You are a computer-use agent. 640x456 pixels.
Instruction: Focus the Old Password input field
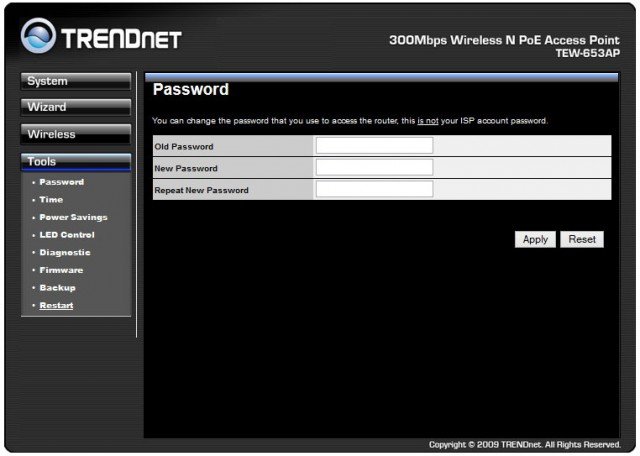(374, 146)
